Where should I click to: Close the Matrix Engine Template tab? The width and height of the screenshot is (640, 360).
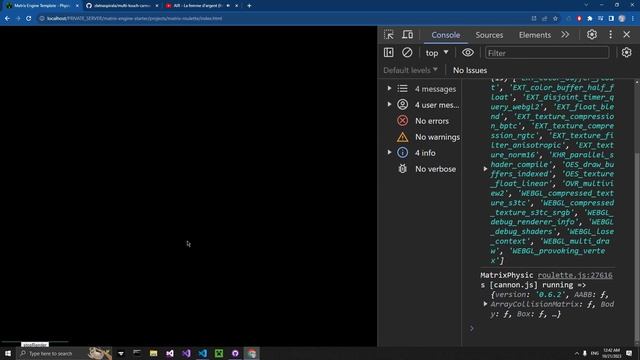77,6
